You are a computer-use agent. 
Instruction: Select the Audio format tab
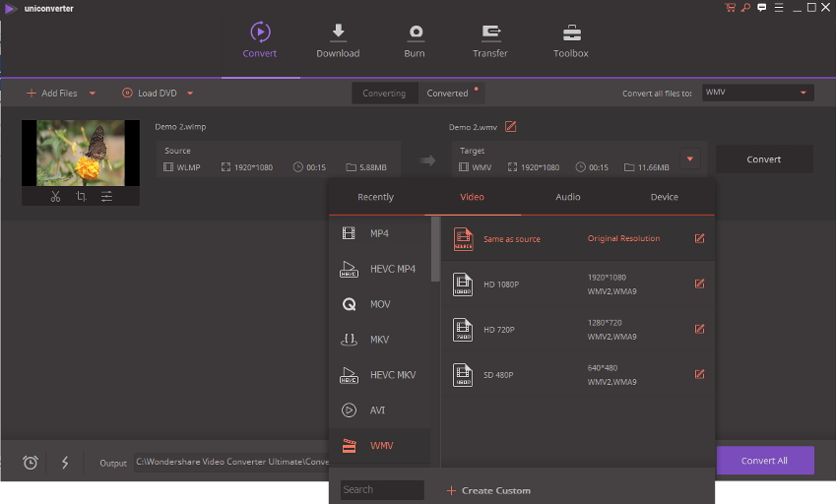point(568,197)
